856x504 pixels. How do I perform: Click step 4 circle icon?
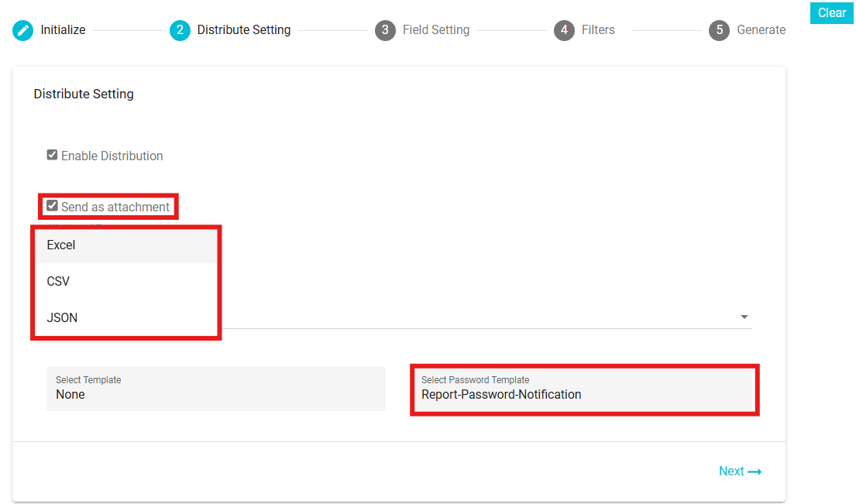[564, 30]
